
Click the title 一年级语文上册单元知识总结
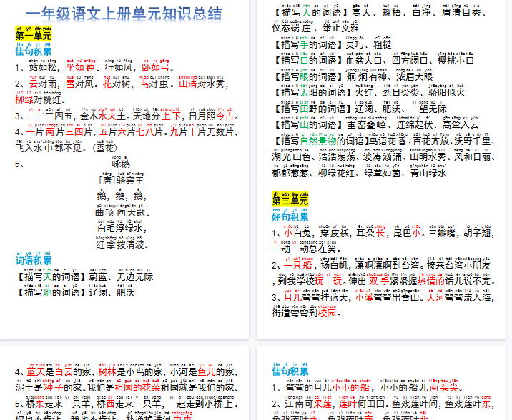click(124, 14)
